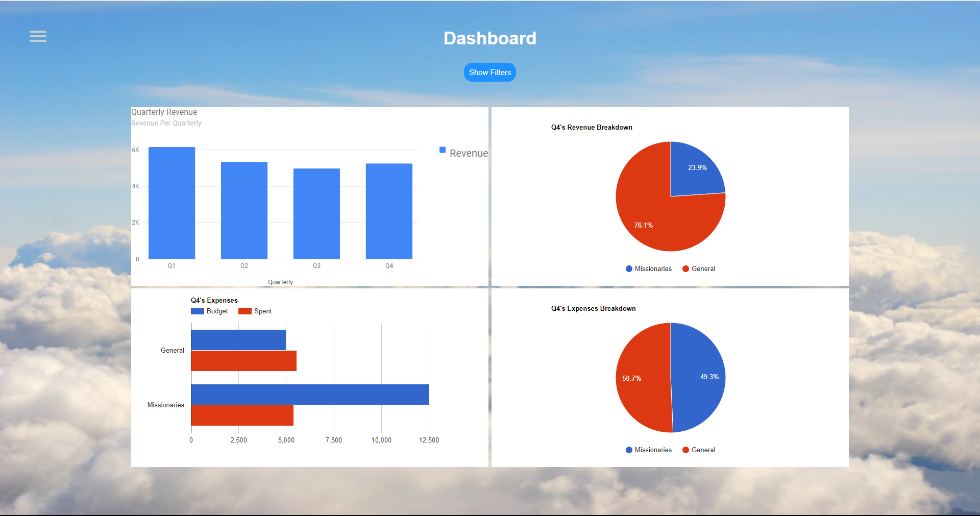
Task: Click General legend text in Expenses Breakdown
Action: coord(703,450)
